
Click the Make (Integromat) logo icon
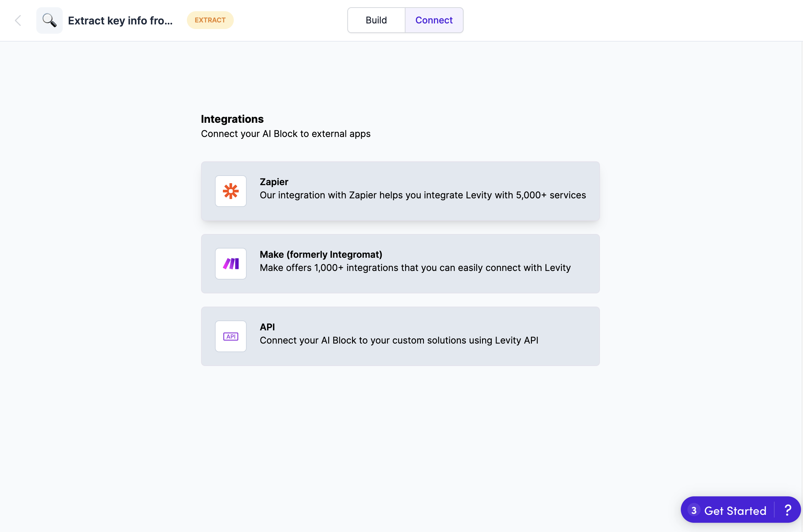pyautogui.click(x=230, y=264)
